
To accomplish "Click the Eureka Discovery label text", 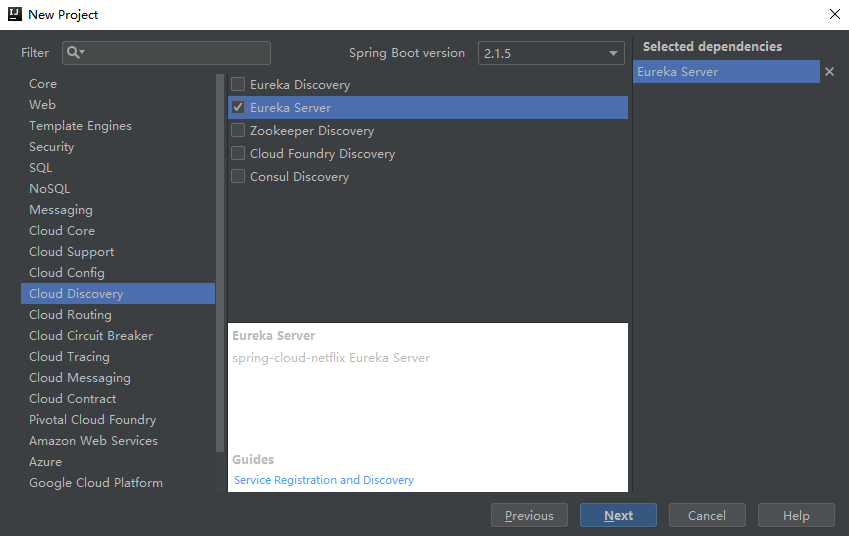I will click(300, 84).
